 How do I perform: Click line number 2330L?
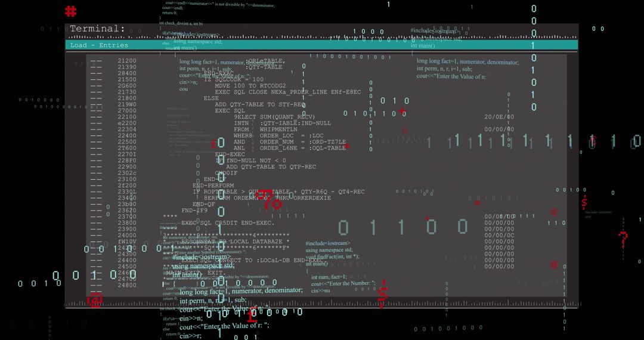127,191
